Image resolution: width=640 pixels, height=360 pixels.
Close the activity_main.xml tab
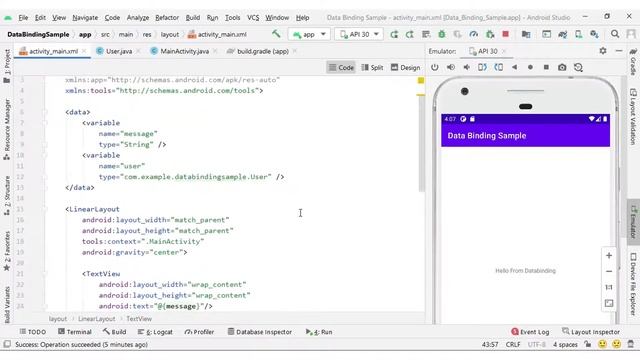pos(84,51)
